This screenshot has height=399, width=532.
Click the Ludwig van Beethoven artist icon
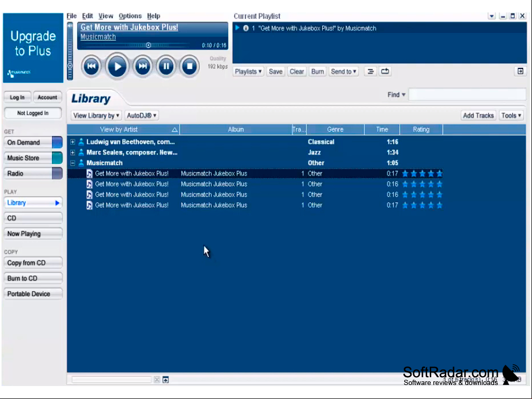pos(81,142)
